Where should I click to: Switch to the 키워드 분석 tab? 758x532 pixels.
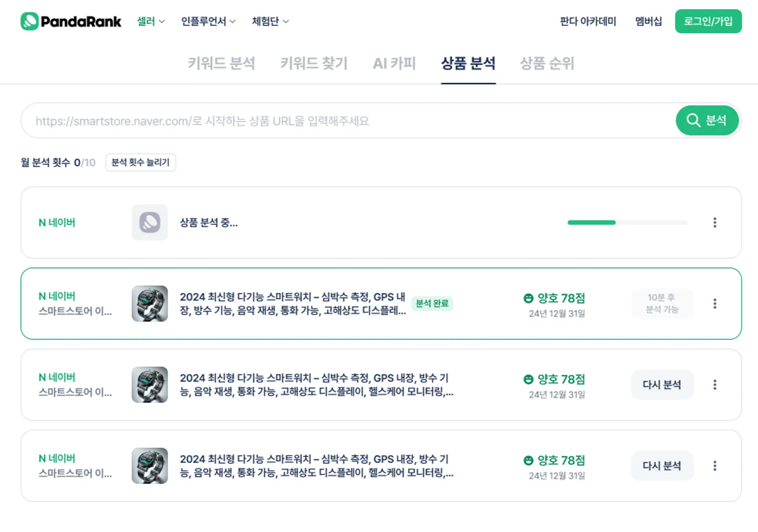pos(221,63)
